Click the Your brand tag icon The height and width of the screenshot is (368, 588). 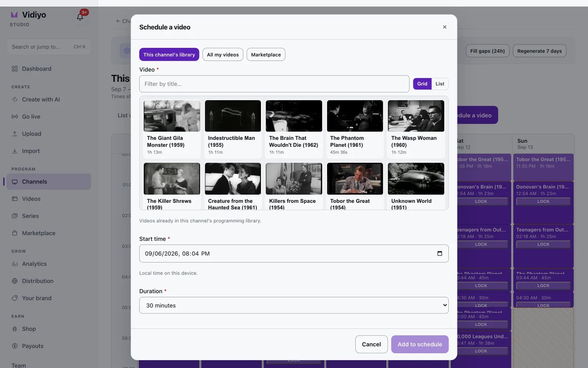click(x=15, y=298)
